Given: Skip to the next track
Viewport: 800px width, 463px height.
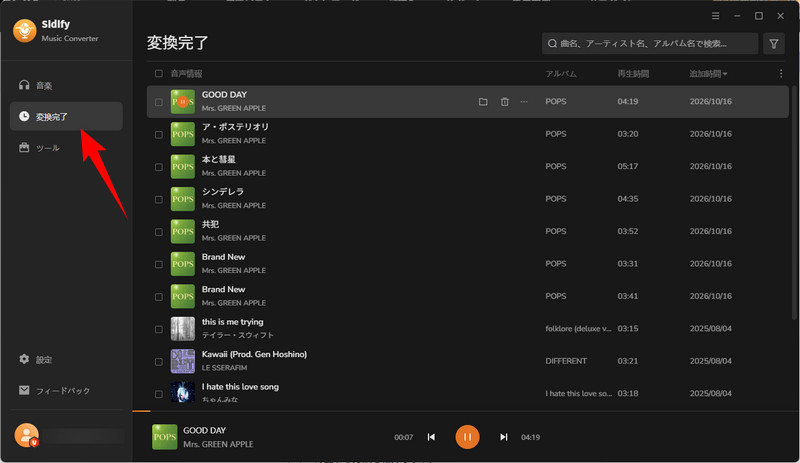Looking at the screenshot, I should 504,437.
